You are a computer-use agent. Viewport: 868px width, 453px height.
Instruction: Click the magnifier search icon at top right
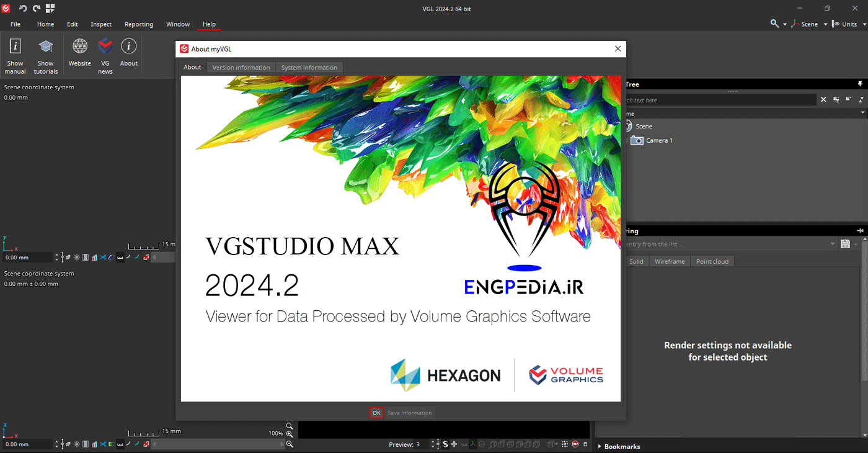click(x=774, y=24)
